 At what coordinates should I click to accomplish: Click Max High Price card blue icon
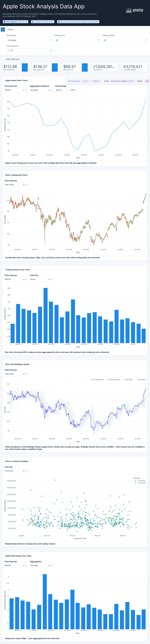[x=55, y=67]
